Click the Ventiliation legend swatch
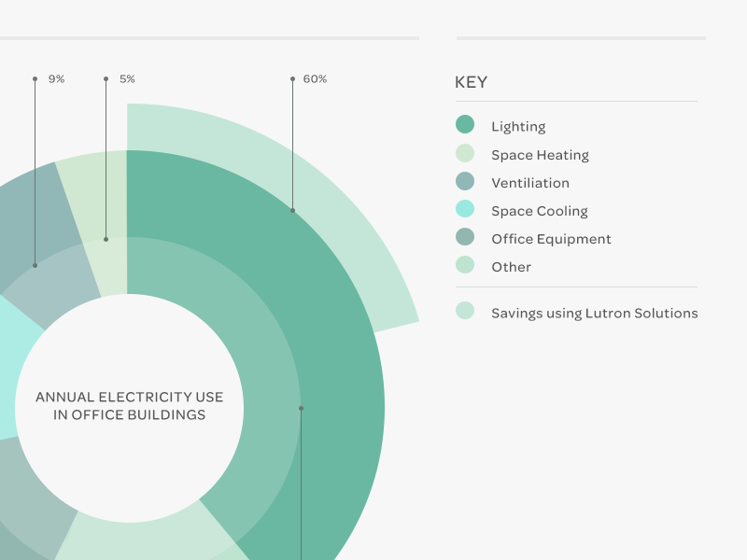Image resolution: width=747 pixels, height=560 pixels. (465, 181)
